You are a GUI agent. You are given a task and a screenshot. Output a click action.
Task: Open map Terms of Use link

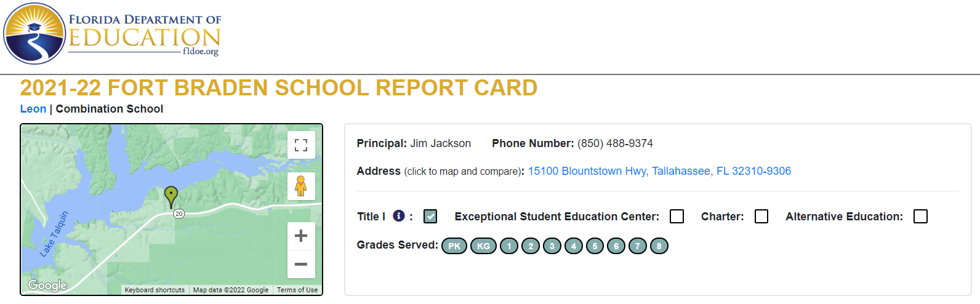tap(297, 290)
